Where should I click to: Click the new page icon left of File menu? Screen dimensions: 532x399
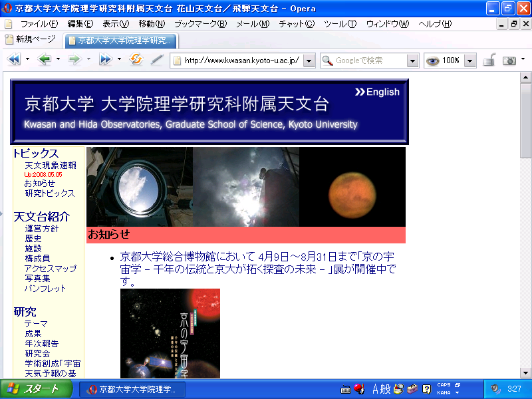(x=9, y=24)
